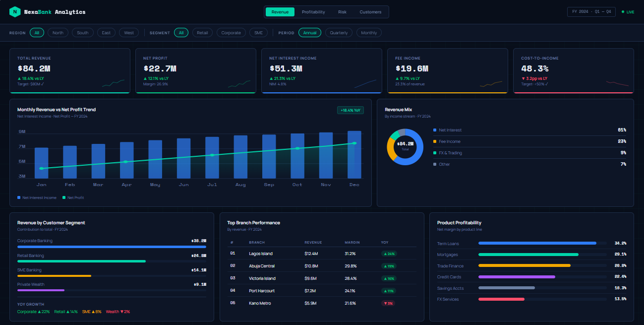Open the Profitability tab
This screenshot has height=325, width=644.
pyautogui.click(x=313, y=12)
